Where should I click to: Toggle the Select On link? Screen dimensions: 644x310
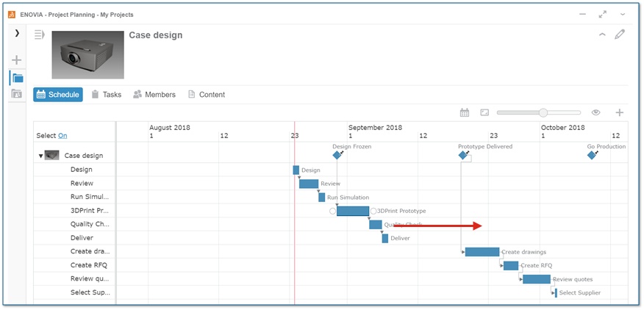pyautogui.click(x=62, y=135)
